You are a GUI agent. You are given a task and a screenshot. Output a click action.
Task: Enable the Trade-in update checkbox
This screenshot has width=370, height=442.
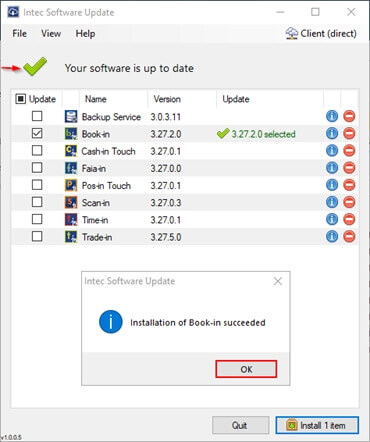click(x=37, y=236)
